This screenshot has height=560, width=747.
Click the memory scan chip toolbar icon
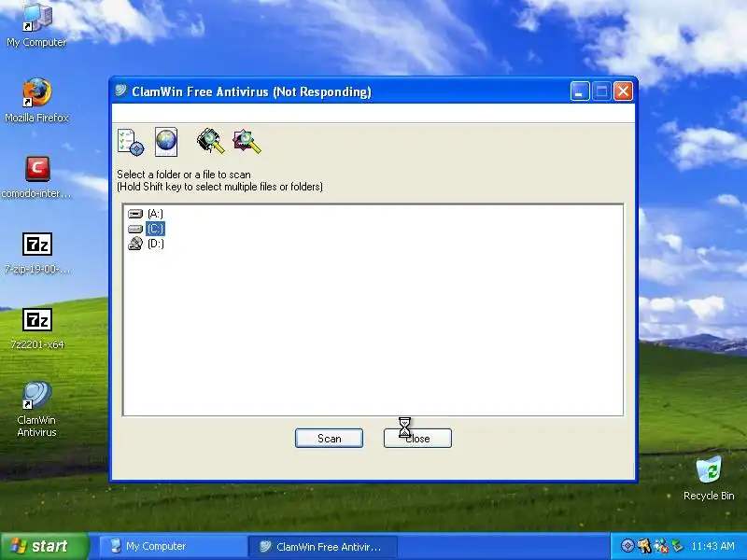[x=211, y=141]
